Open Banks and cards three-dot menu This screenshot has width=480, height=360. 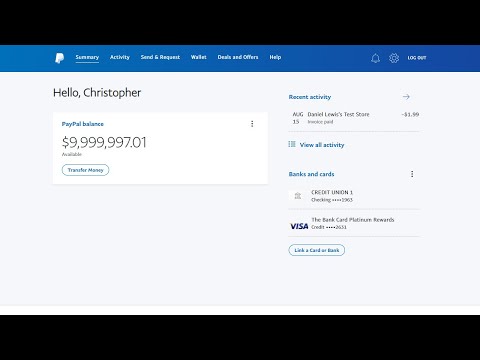click(x=412, y=174)
